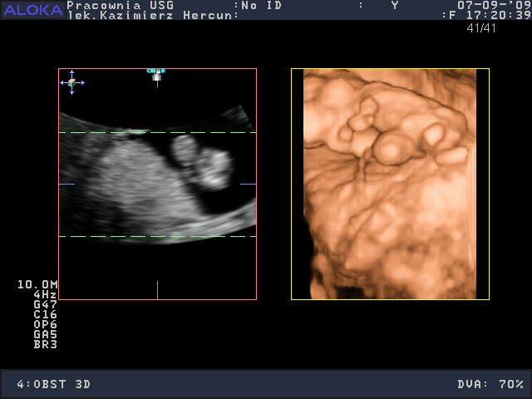The height and width of the screenshot is (399, 532).
Task: Click the ALOKA logo
Action: click(x=33, y=10)
